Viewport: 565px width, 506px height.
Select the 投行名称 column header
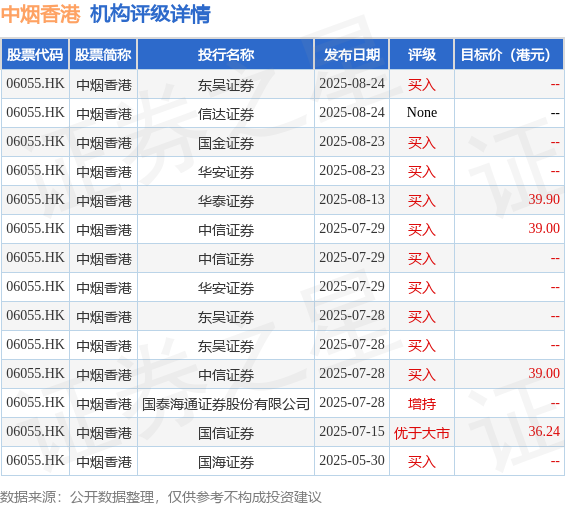pyautogui.click(x=226, y=54)
